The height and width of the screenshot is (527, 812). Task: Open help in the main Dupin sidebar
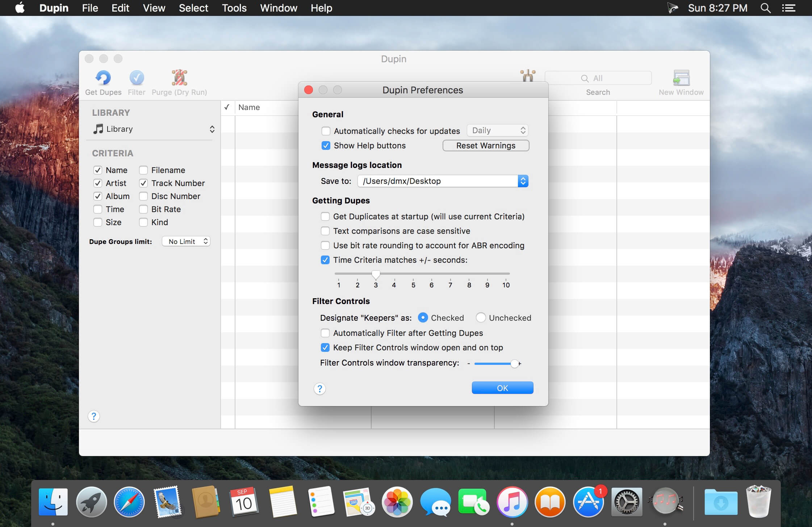pyautogui.click(x=94, y=416)
